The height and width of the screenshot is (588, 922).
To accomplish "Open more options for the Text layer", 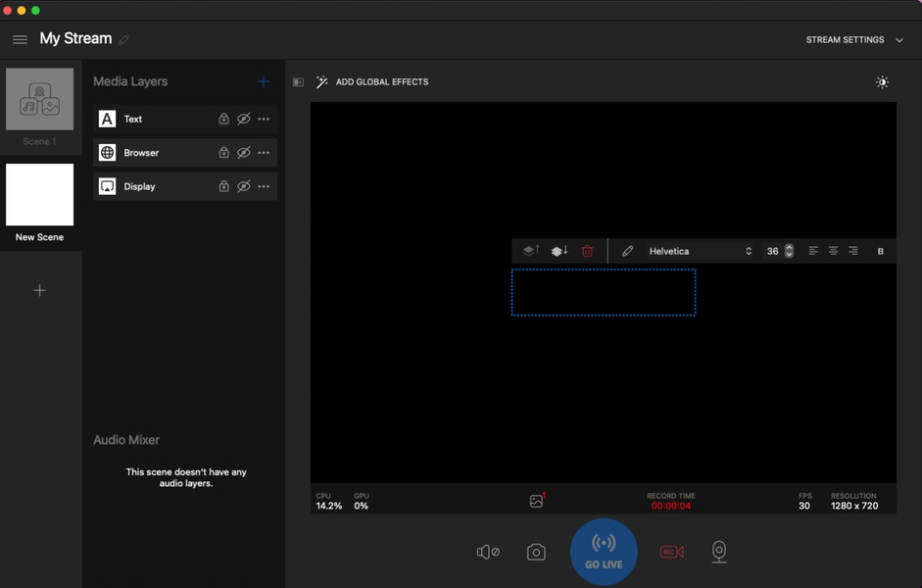I will [x=264, y=119].
